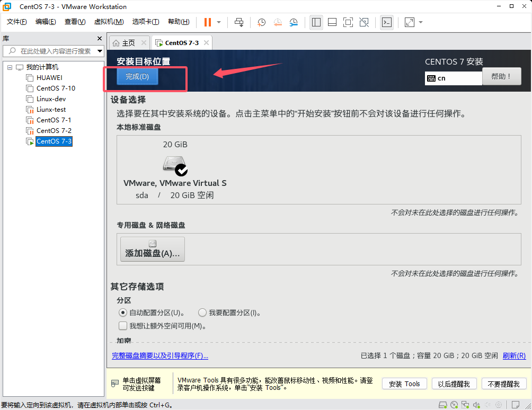This screenshot has height=410, width=532.
Task: Open the library search dropdown arrow
Action: [x=100, y=51]
